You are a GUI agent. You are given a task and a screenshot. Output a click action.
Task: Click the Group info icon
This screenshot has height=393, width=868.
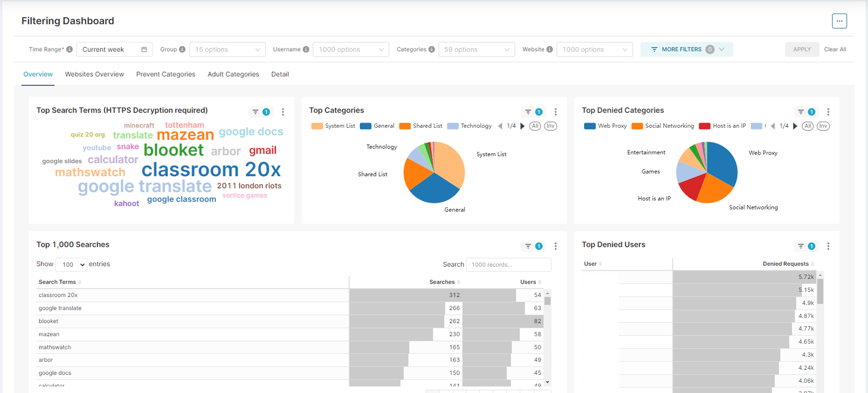click(182, 50)
